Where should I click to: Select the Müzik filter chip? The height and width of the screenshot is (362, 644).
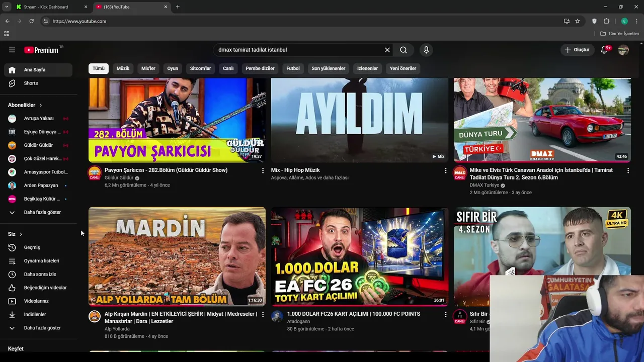[123, 68]
